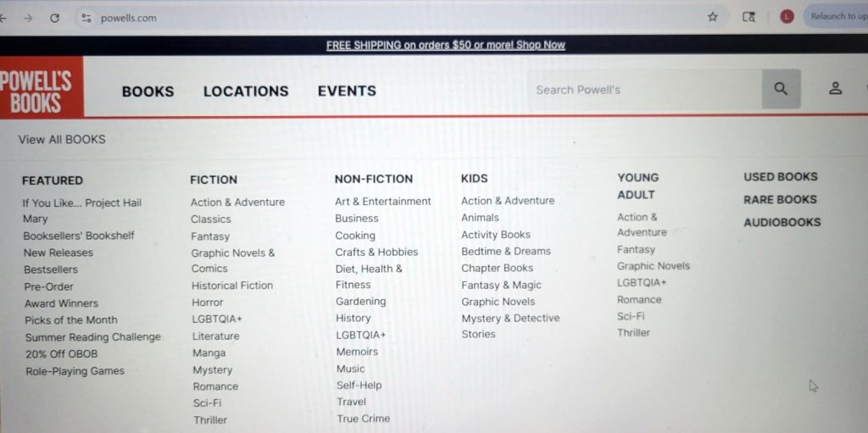Go to USED BOOKS section
Screen dimensions: 868x433
[780, 177]
